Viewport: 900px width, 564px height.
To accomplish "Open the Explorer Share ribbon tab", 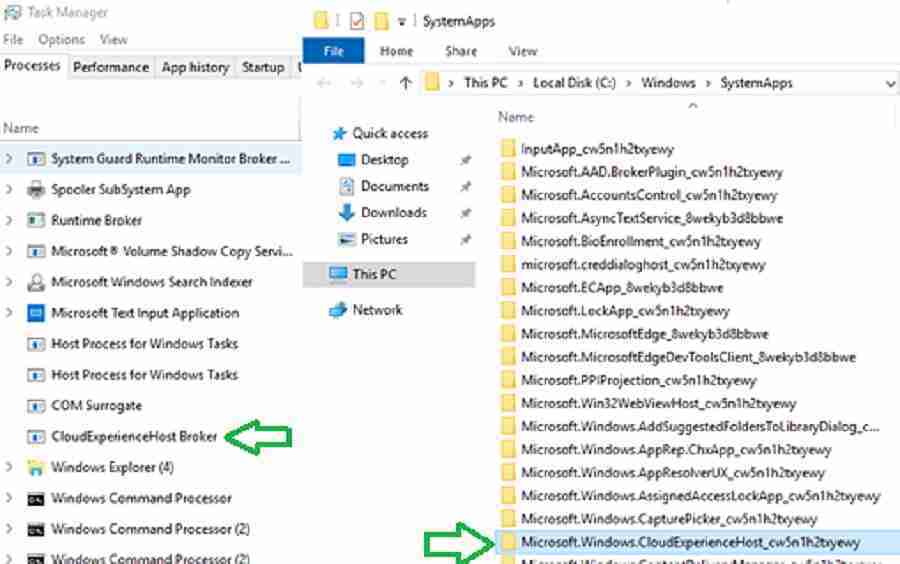I will click(461, 51).
